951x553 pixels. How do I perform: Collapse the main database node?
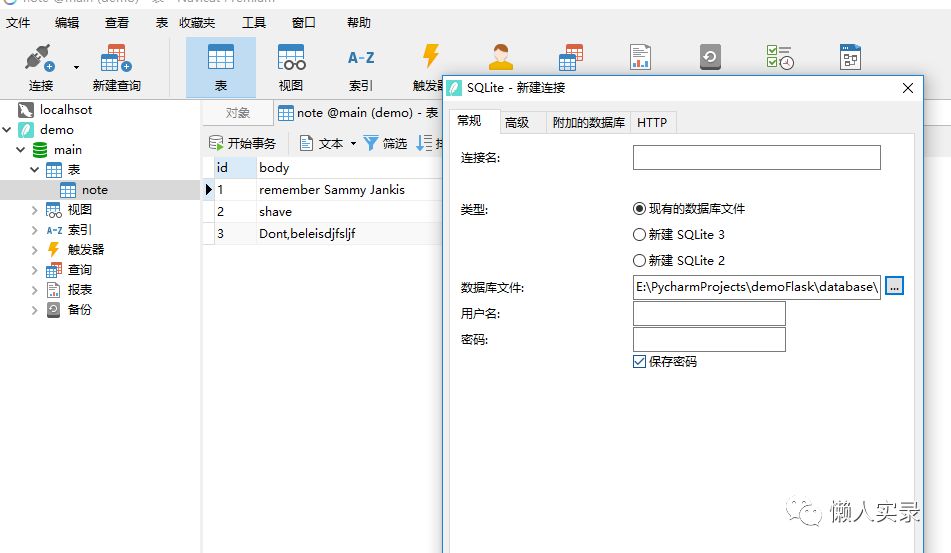pyautogui.click(x=21, y=150)
